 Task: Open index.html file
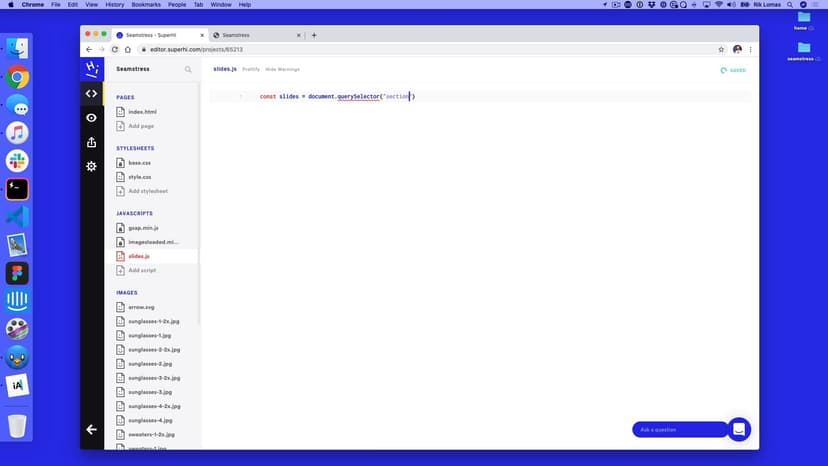[x=142, y=112]
